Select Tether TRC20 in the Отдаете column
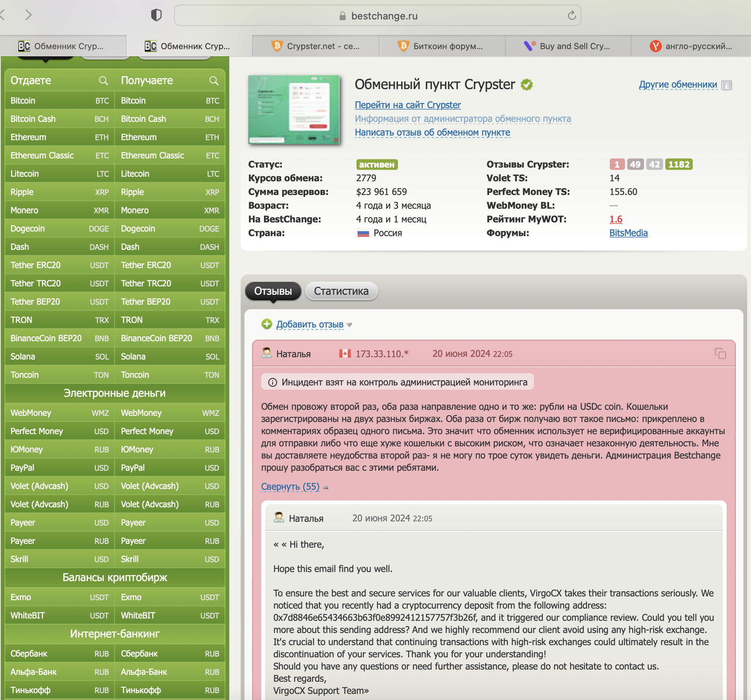Image resolution: width=751 pixels, height=700 pixels. 60,283
